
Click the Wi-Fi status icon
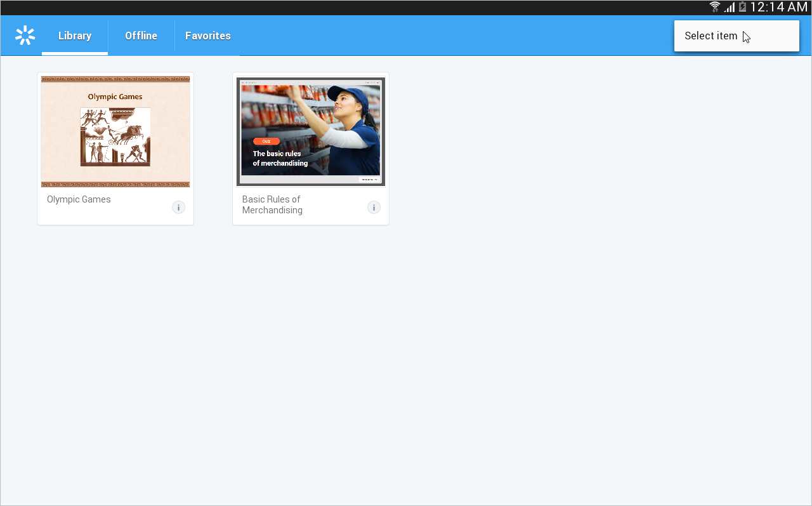point(715,7)
